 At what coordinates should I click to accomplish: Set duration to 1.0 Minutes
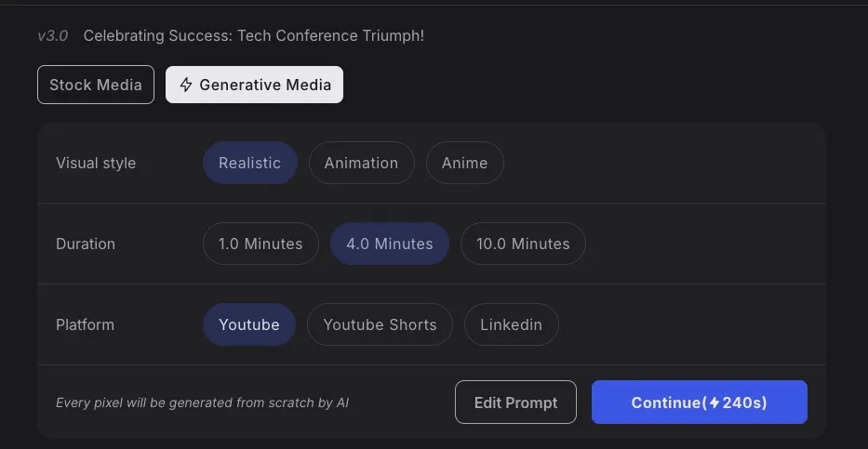260,244
